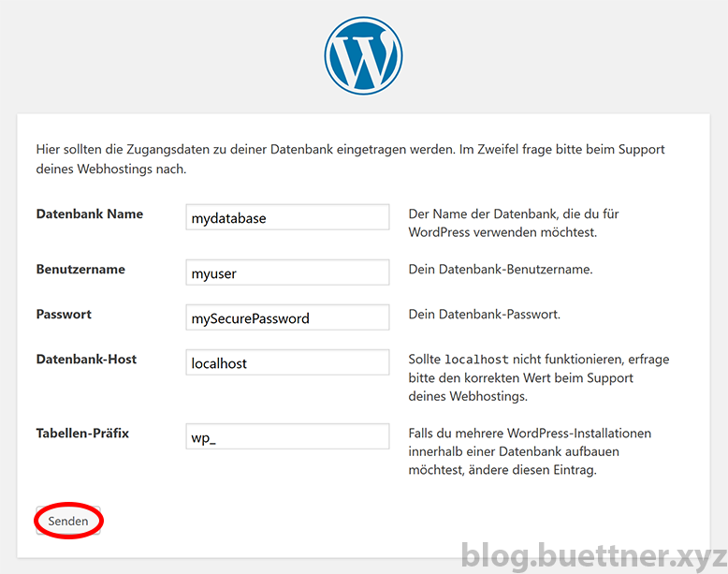728x574 pixels.
Task: Click the Datenbank-Host input field
Action: (x=287, y=362)
